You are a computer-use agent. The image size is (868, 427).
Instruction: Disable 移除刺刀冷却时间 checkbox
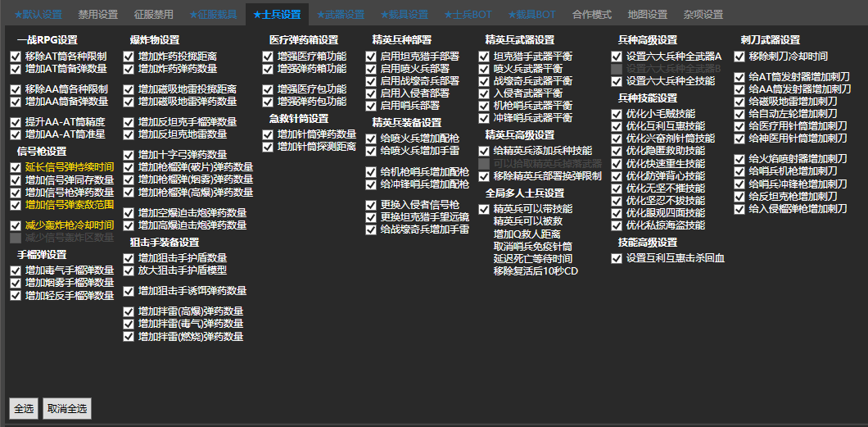point(740,57)
